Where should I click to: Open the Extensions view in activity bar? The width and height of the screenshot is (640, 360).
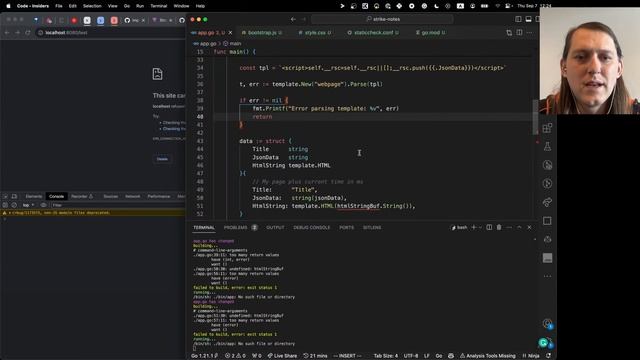(547, 128)
